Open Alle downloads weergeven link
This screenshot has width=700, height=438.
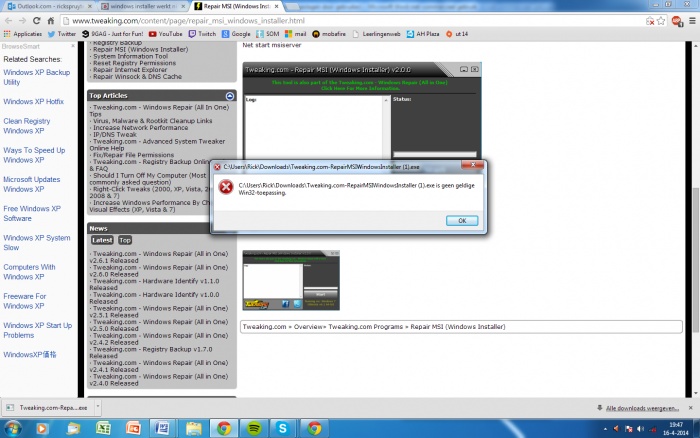pos(642,408)
